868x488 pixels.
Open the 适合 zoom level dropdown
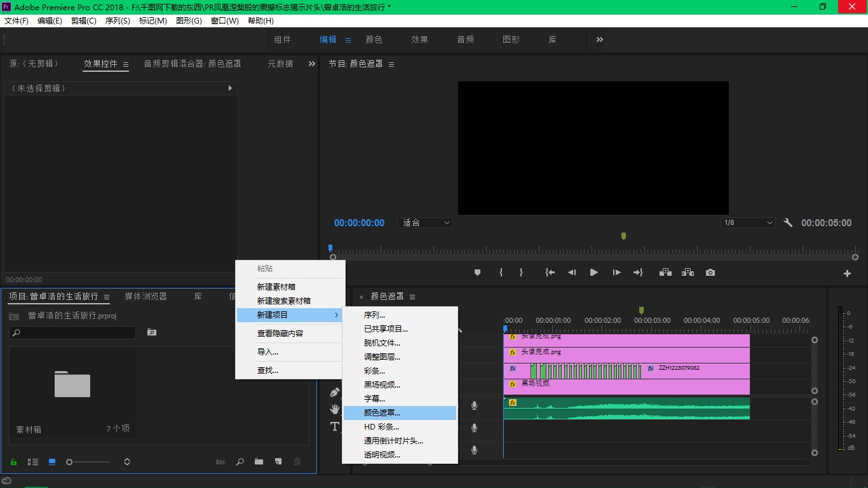[x=424, y=222]
